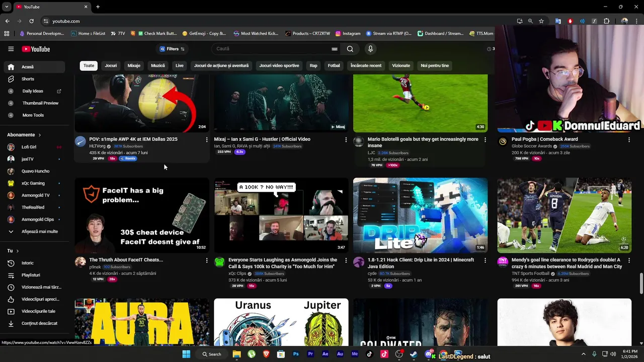
Task: Select the Încărcate recent chip
Action: click(x=366, y=65)
